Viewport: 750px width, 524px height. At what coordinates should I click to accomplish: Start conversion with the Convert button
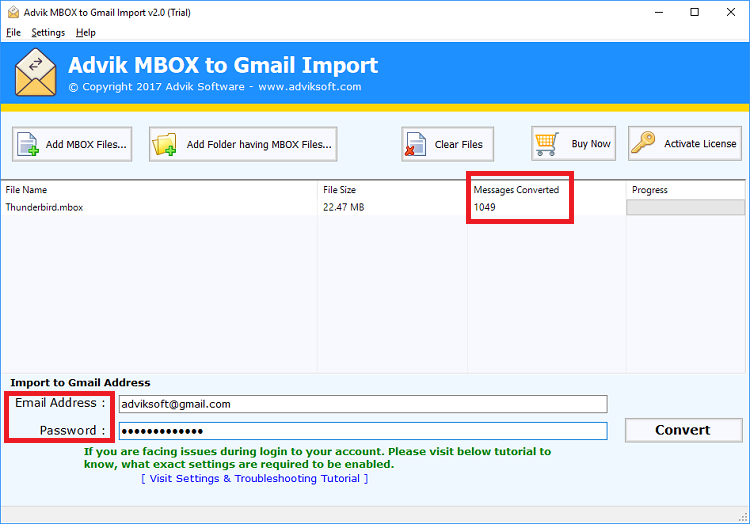(684, 430)
